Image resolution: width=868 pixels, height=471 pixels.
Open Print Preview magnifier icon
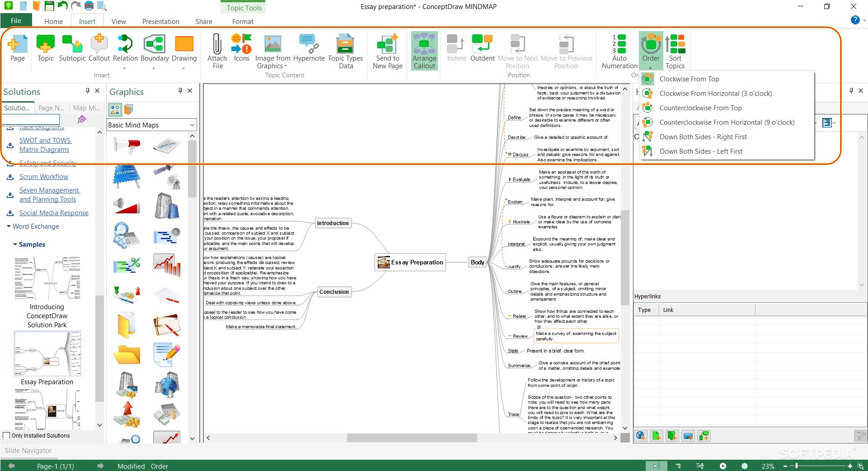pyautogui.click(x=102, y=6)
